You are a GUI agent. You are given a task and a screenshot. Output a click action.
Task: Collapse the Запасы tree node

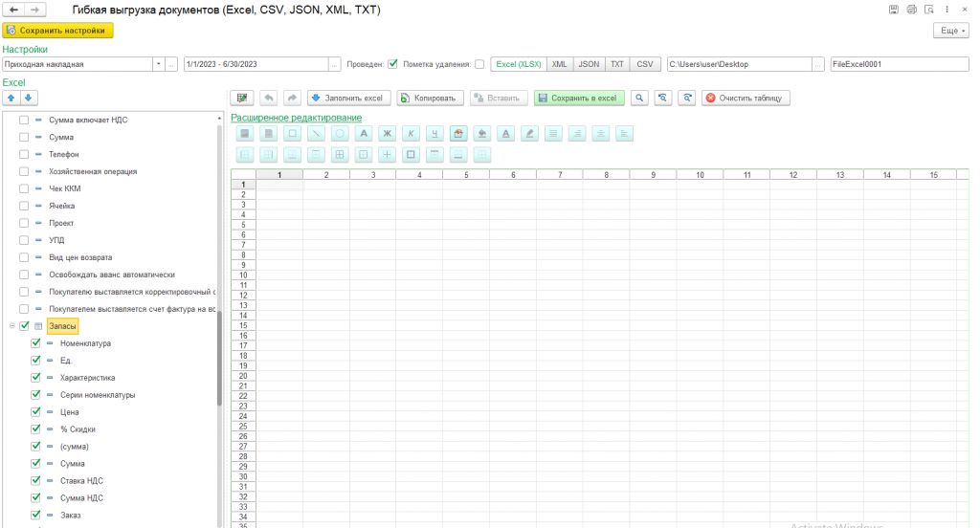pyautogui.click(x=11, y=326)
